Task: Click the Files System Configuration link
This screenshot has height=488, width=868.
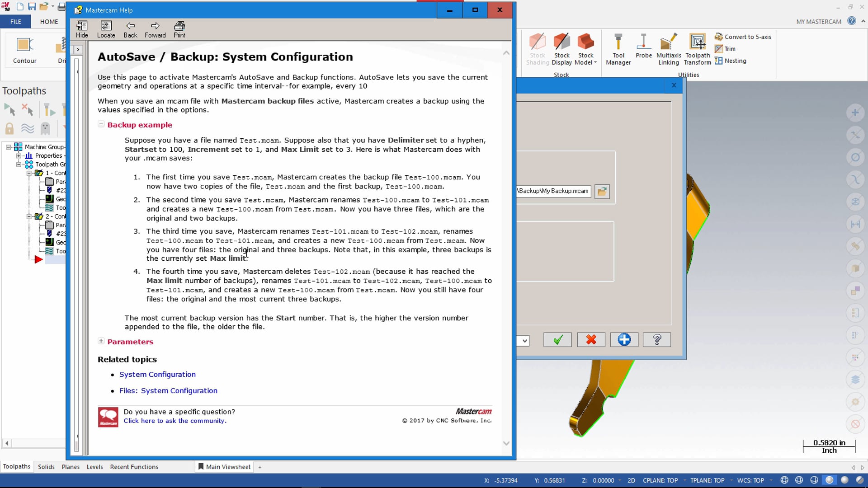Action: tap(168, 390)
